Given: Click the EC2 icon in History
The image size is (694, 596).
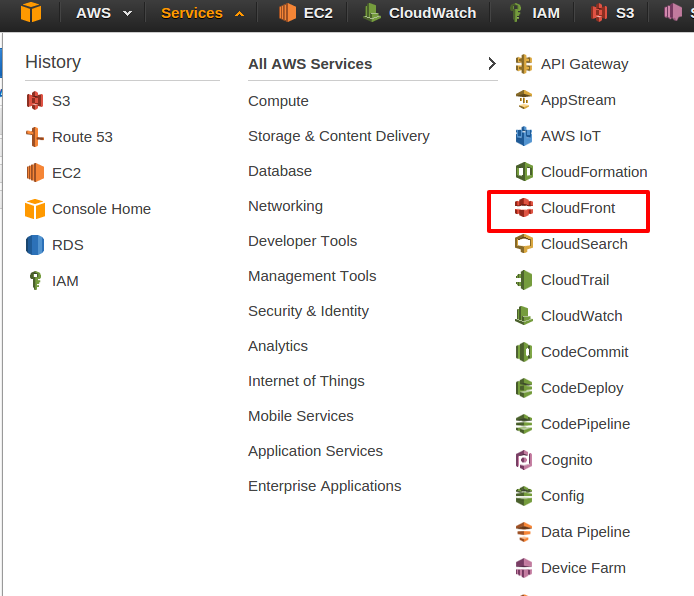Looking at the screenshot, I should (x=35, y=173).
